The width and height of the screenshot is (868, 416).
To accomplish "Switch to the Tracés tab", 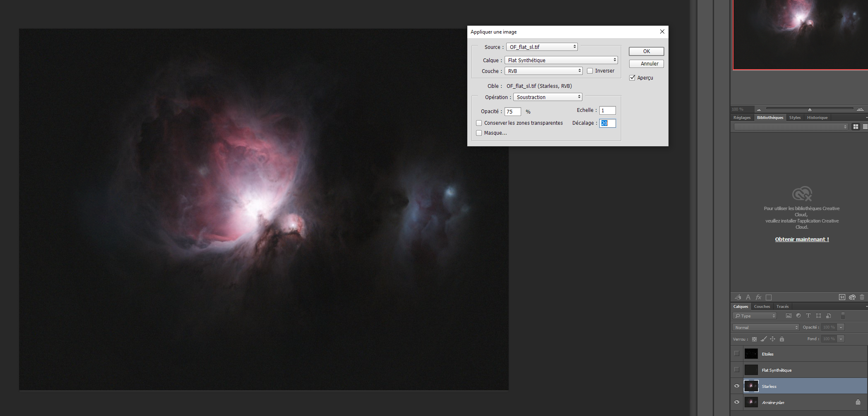I will coord(782,307).
